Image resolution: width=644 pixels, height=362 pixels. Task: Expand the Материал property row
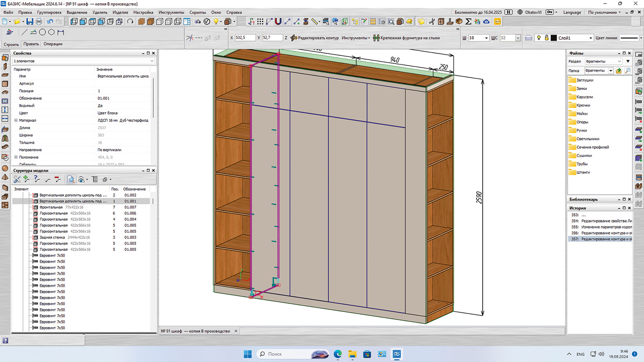[16, 120]
